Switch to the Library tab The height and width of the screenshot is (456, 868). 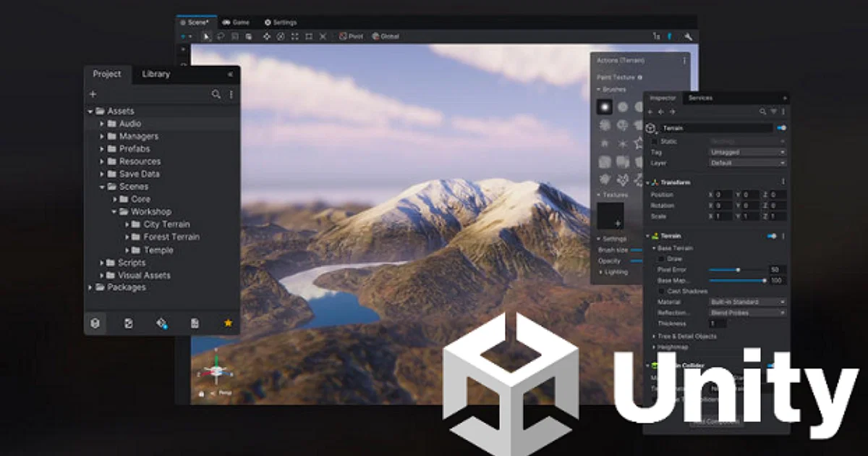156,74
